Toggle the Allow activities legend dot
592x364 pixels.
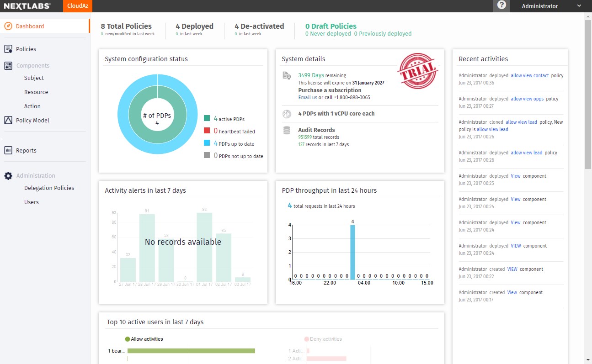(x=128, y=339)
